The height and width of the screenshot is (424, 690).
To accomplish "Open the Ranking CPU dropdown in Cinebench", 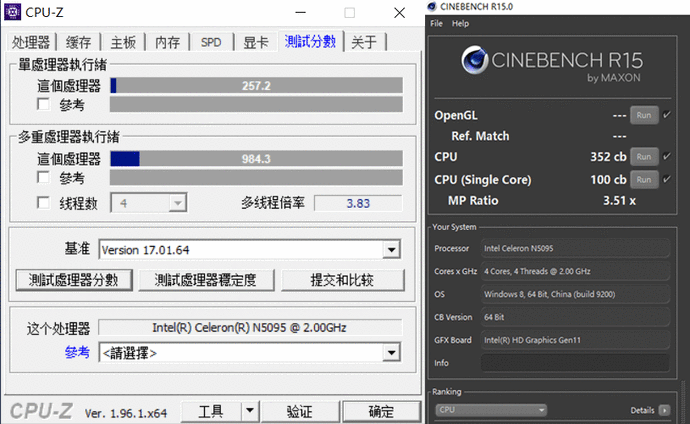I will pyautogui.click(x=491, y=410).
